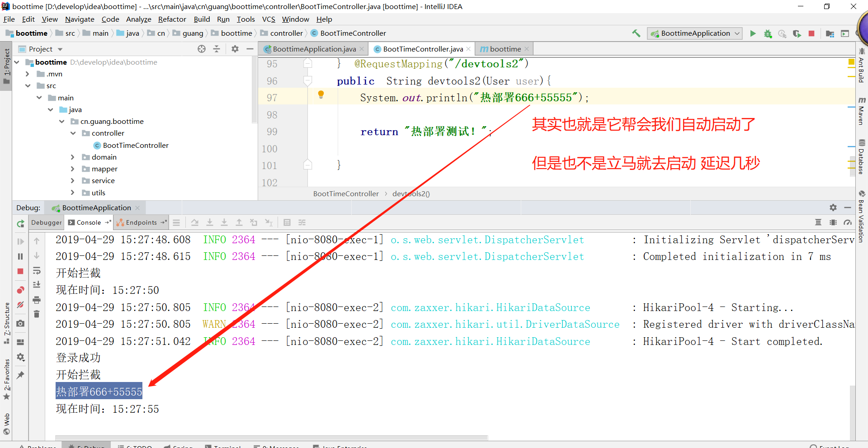The height and width of the screenshot is (448, 868).
Task: Expand the mapper package
Action: pos(73,169)
